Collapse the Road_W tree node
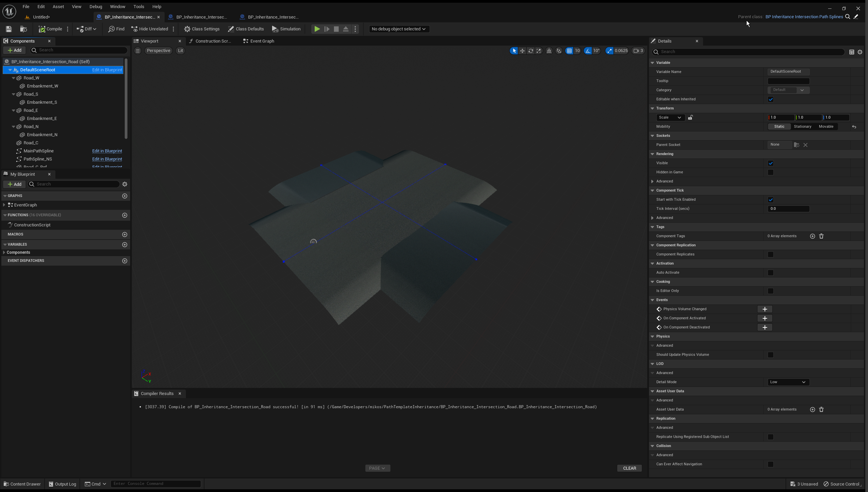Screen dimensions: 868x492 pos(14,78)
